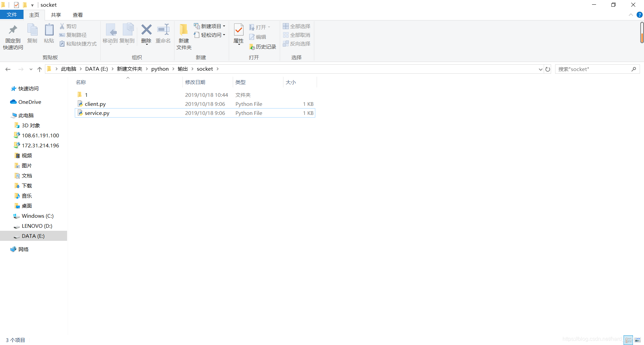Open the Easy access (轻松访问) dropdown
This screenshot has height=345, width=644.
210,35
